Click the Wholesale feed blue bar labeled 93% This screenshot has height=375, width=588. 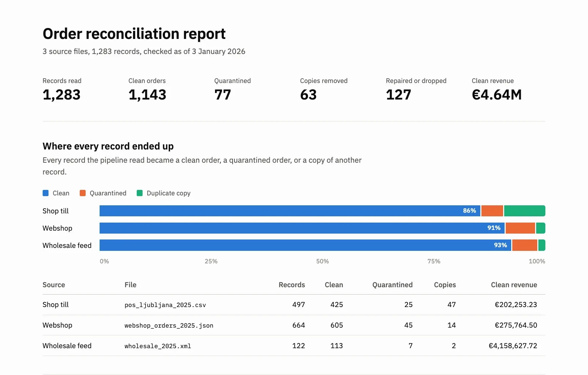pos(305,245)
